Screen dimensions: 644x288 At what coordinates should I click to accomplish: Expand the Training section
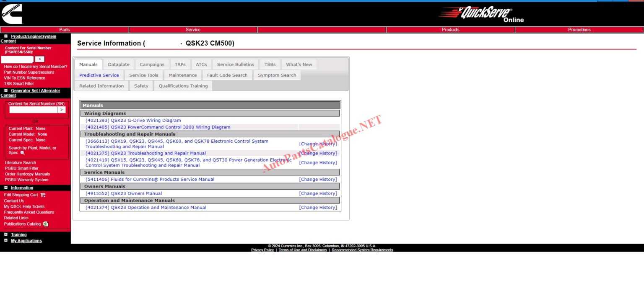6,234
